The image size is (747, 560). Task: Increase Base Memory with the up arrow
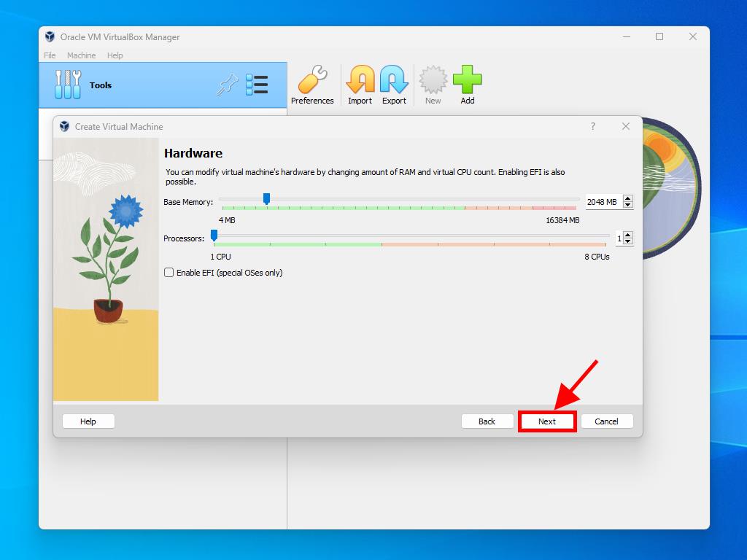point(628,198)
